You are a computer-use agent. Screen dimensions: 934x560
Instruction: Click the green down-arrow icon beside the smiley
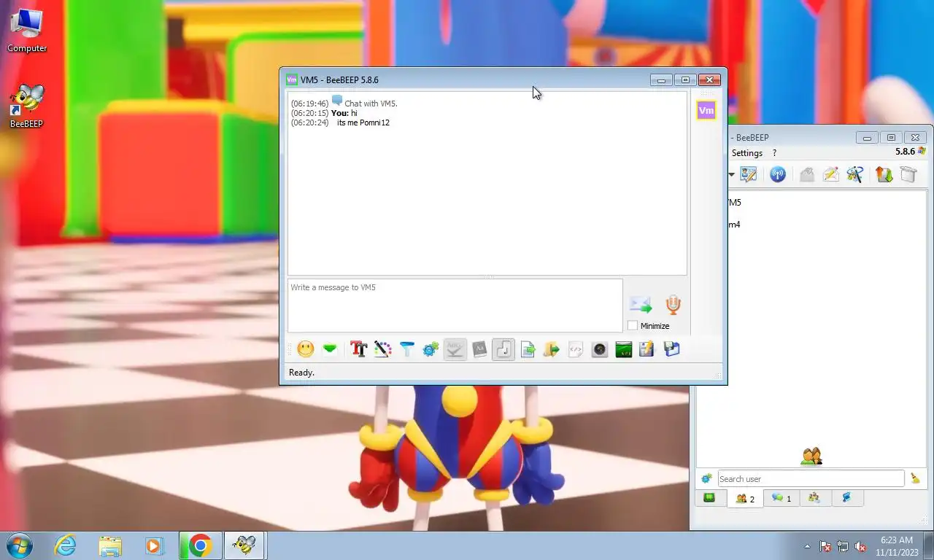coord(330,349)
